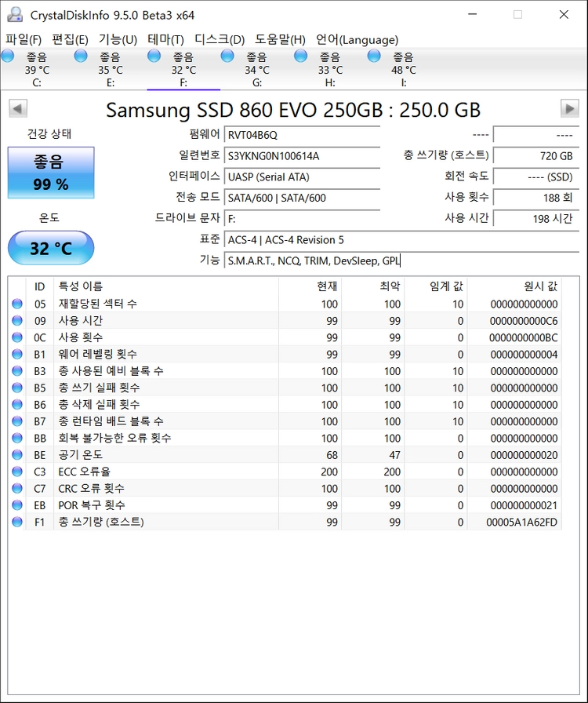Select the C: drive status orb
The height and width of the screenshot is (703, 588).
[x=8, y=56]
